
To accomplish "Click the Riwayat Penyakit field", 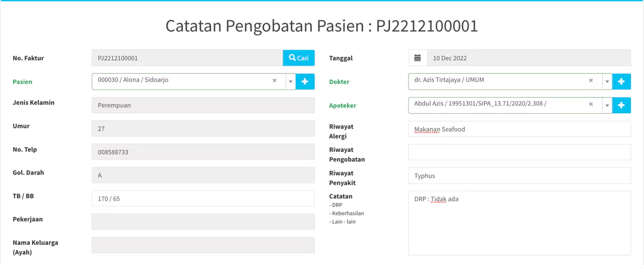I will point(519,176).
